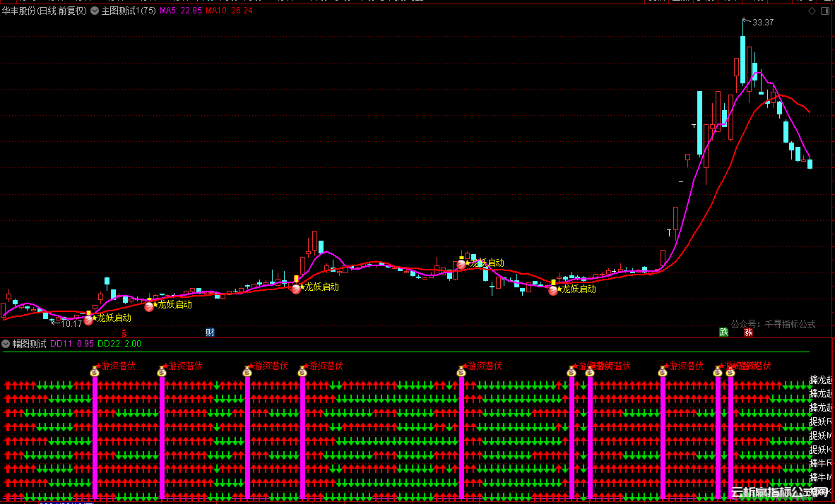Click the 33.37 high price flag marker
This screenshot has height=504, width=835.
point(745,23)
